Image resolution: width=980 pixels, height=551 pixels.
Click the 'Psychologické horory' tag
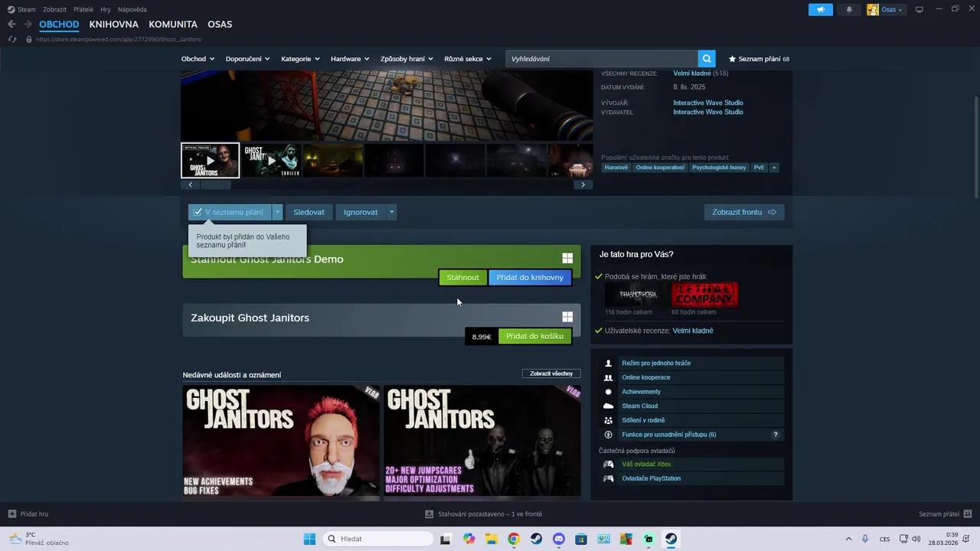719,168
